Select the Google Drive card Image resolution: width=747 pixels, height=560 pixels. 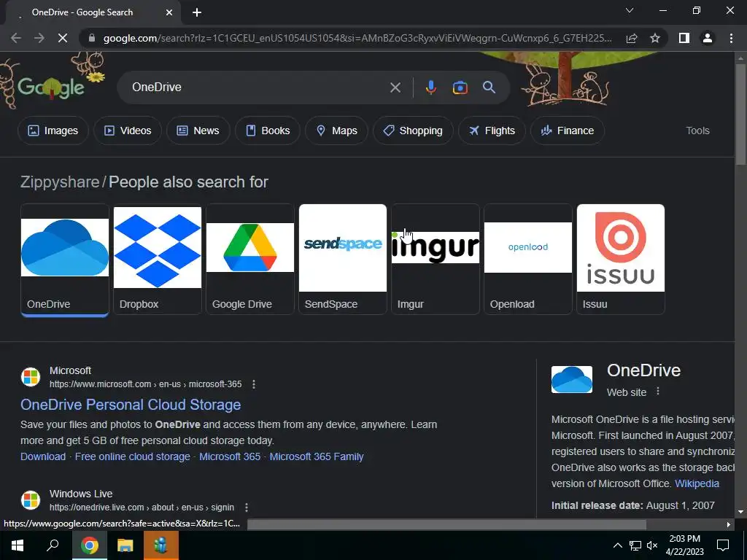click(249, 260)
